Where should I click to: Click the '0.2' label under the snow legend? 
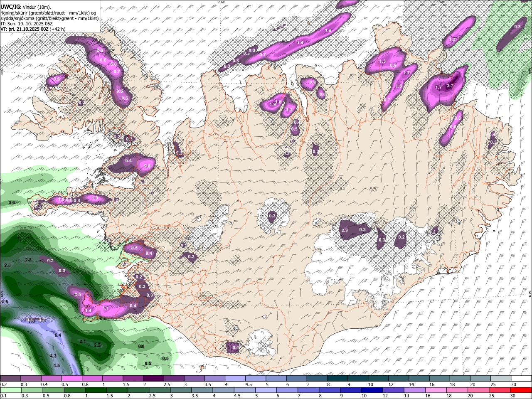click(x=3, y=384)
